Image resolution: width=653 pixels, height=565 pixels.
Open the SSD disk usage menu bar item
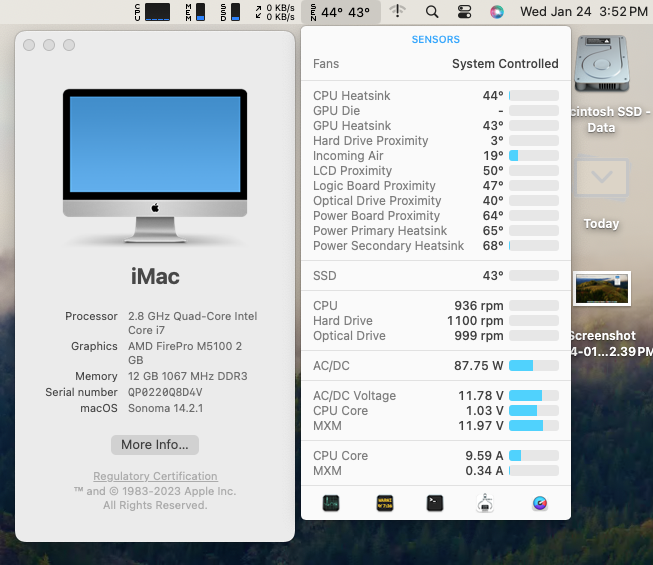[x=230, y=12]
